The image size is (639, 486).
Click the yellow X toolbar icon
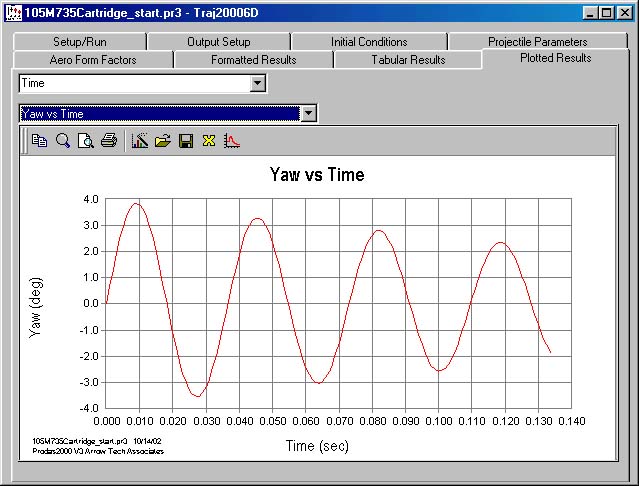click(209, 141)
